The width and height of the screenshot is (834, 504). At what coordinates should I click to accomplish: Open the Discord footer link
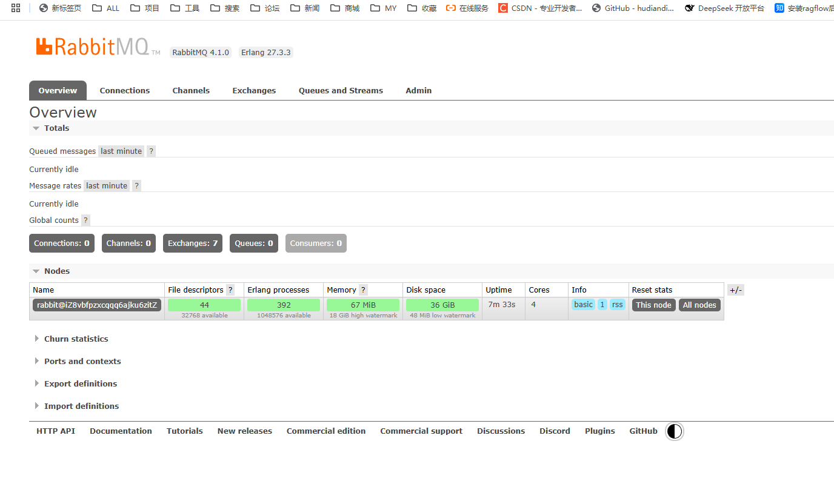[555, 431]
